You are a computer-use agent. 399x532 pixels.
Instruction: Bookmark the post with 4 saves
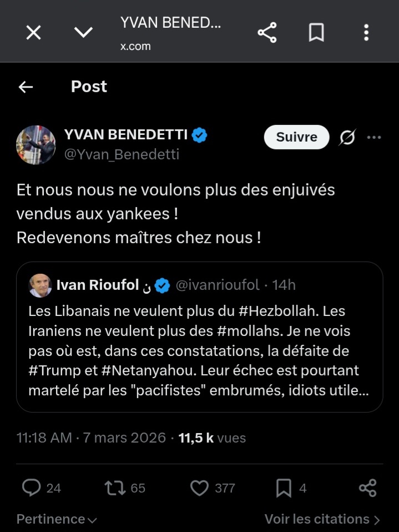click(284, 488)
